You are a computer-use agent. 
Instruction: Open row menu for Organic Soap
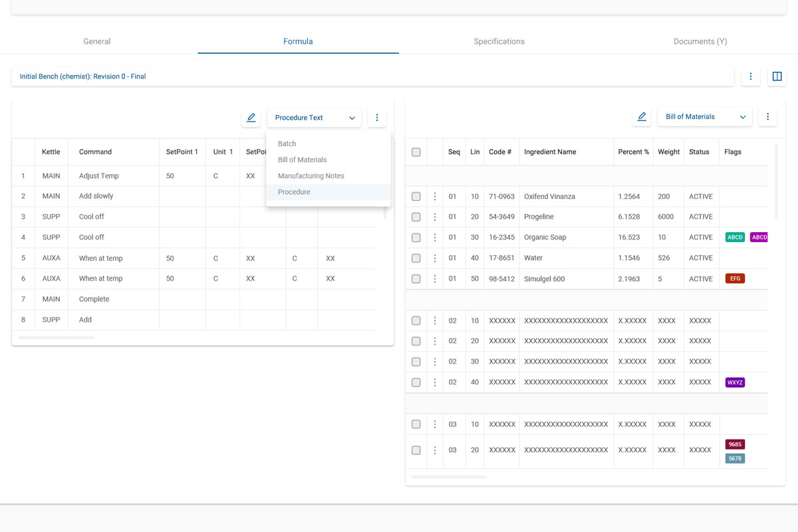pyautogui.click(x=435, y=237)
